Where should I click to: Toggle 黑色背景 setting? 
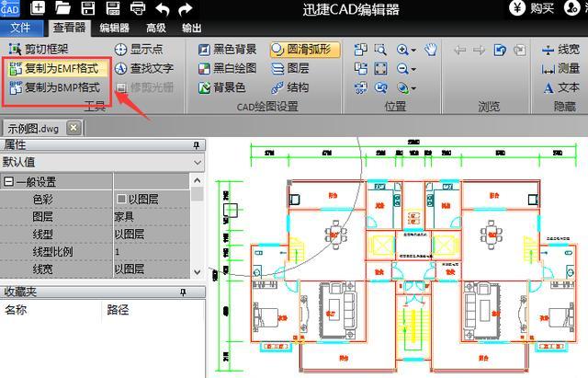coord(228,49)
